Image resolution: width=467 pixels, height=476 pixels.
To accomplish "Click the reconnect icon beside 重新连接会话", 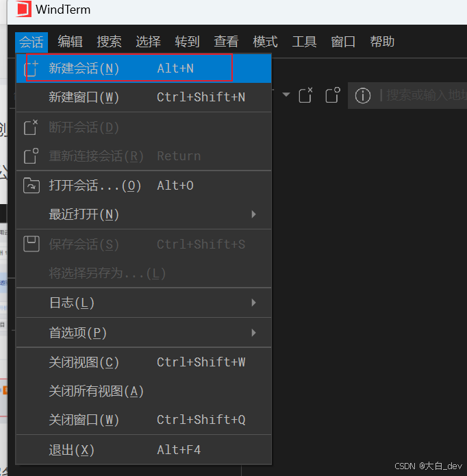I will [31, 156].
